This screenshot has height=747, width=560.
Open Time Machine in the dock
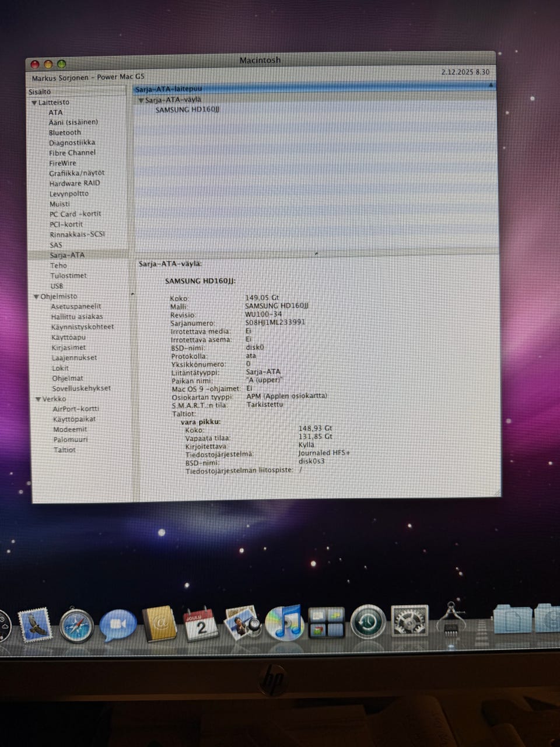coord(368,622)
